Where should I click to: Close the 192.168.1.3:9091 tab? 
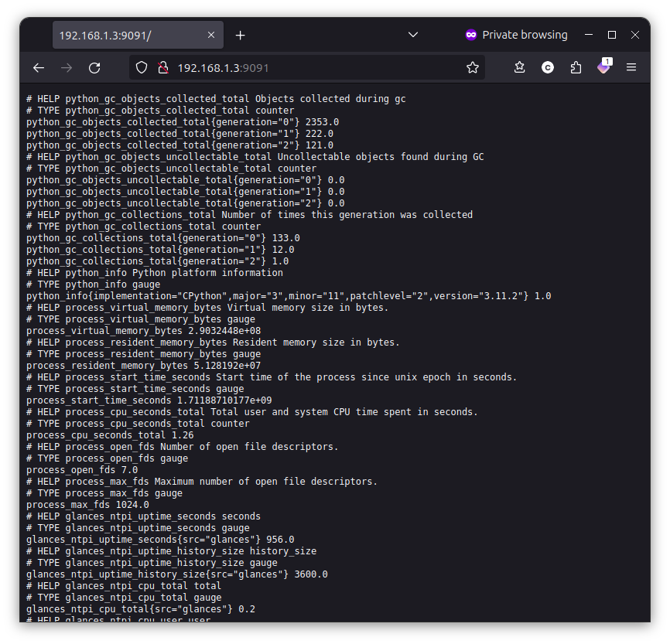point(210,35)
